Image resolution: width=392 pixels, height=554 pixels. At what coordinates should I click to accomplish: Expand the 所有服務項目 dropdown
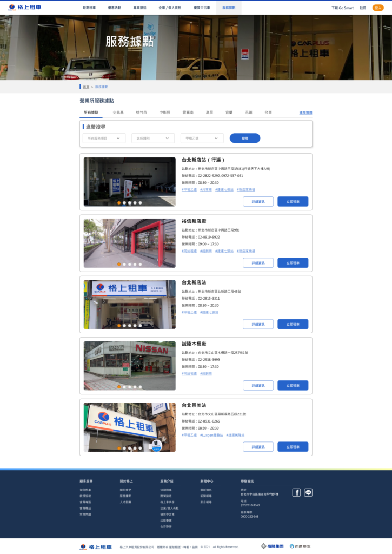pyautogui.click(x=104, y=138)
